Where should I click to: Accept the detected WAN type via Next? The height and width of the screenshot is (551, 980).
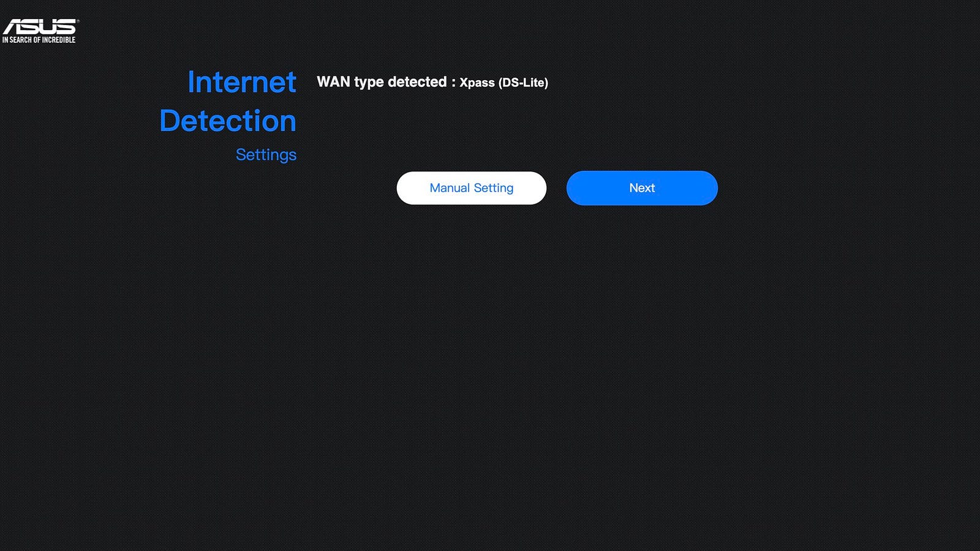point(642,188)
